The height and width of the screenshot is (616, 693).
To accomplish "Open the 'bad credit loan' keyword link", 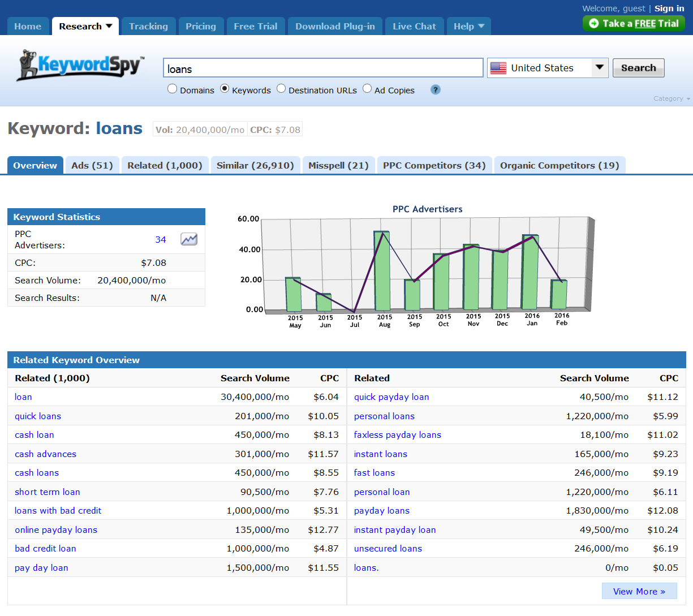I will point(45,549).
